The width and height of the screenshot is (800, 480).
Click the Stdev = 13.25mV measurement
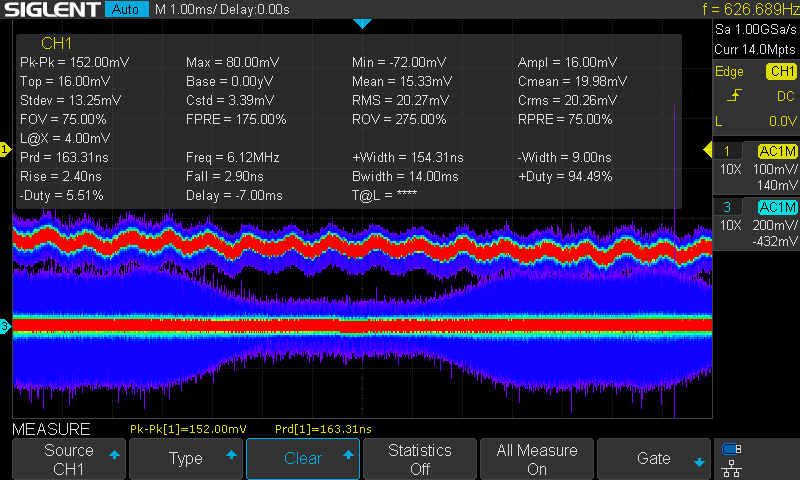coord(70,100)
